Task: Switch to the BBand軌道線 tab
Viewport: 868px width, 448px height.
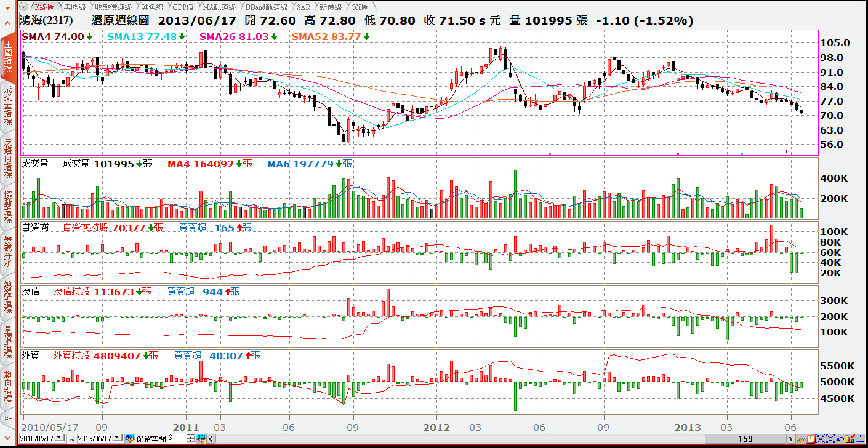Action: 266,7
